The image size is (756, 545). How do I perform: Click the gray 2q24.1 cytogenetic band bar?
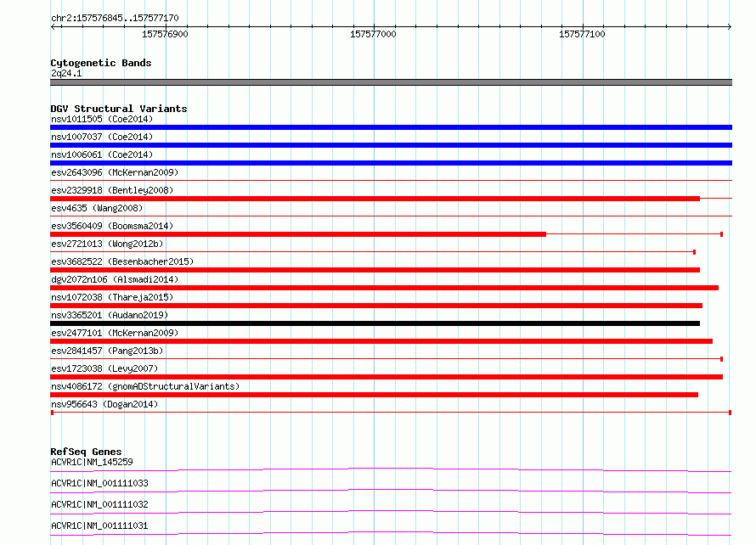[x=391, y=82]
